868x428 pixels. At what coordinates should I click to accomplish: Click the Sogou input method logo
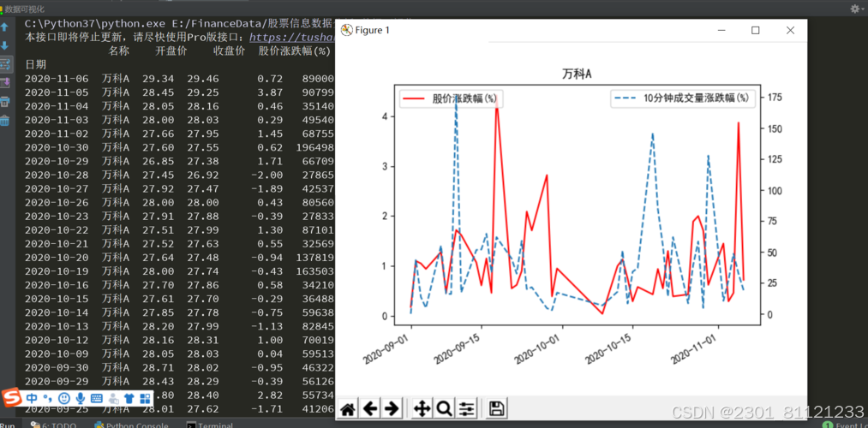pyautogui.click(x=10, y=397)
